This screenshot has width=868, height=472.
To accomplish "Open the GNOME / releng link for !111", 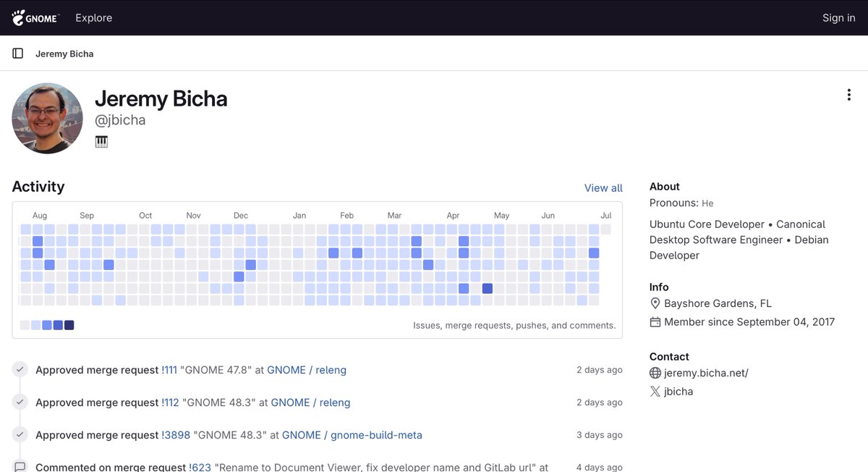I will point(307,370).
